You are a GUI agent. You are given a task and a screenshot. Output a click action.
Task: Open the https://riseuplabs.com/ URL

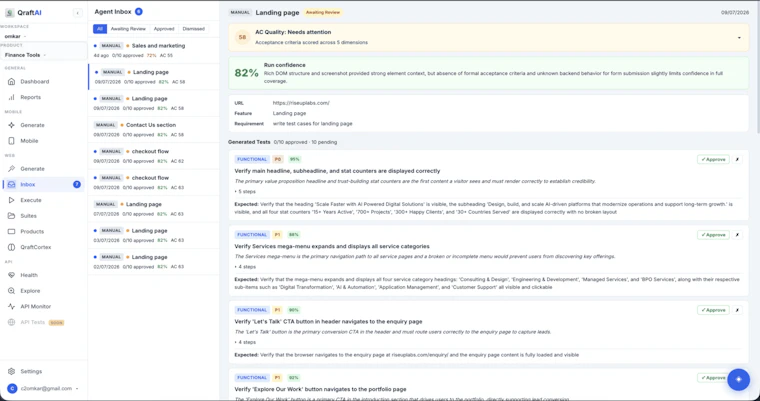pyautogui.click(x=301, y=103)
